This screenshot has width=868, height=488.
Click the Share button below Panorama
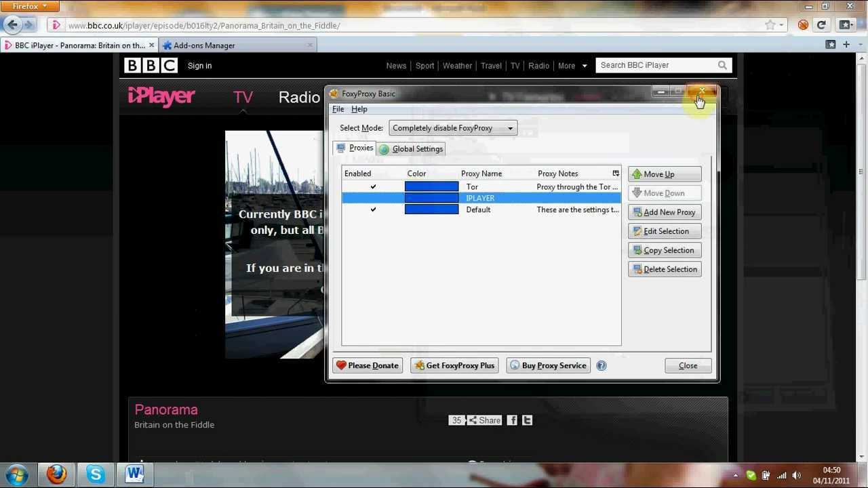485,420
